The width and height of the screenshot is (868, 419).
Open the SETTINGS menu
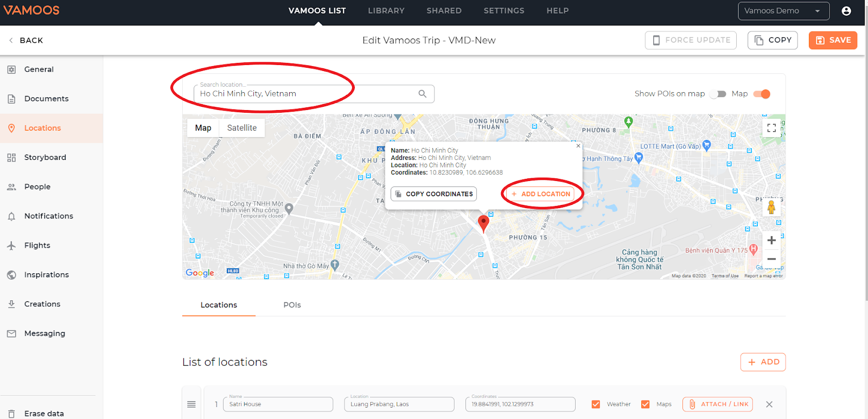[504, 11]
